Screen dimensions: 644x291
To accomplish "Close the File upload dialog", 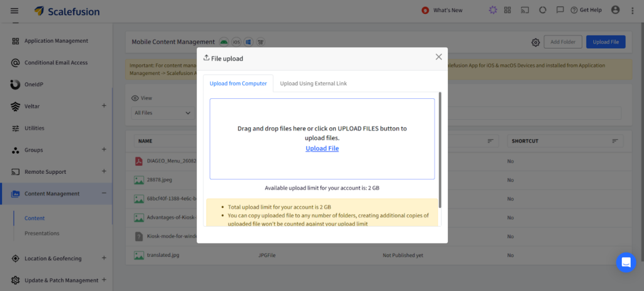I will (x=438, y=57).
